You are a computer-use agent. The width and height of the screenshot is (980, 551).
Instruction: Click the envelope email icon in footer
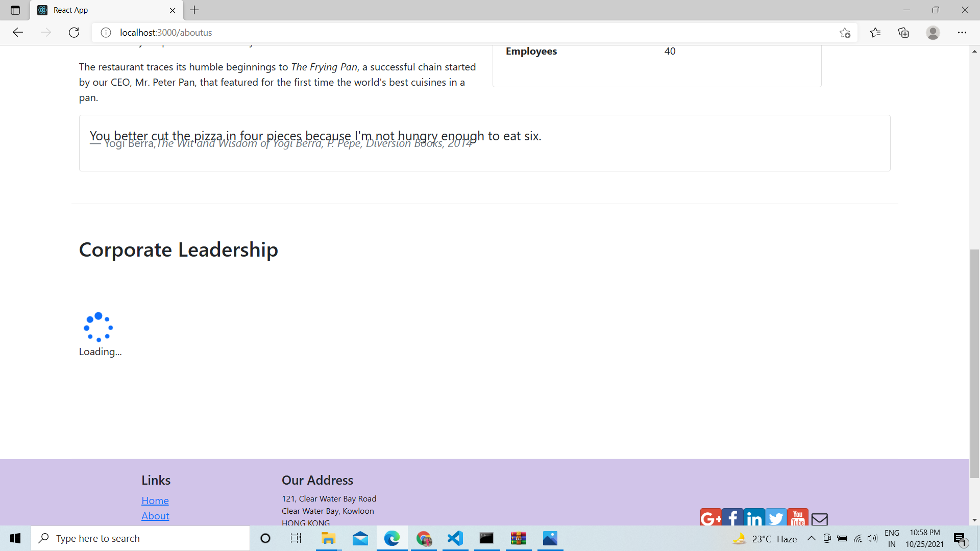[819, 519]
